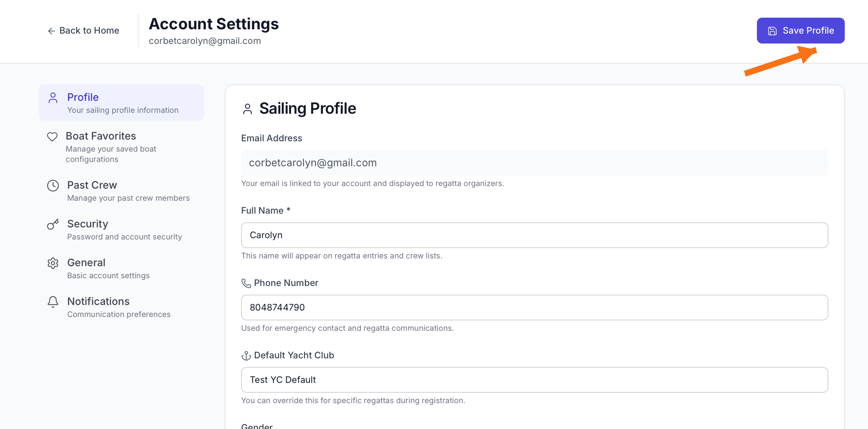The height and width of the screenshot is (429, 868).
Task: Click the back arrow beside Back to Home
Action: click(51, 31)
